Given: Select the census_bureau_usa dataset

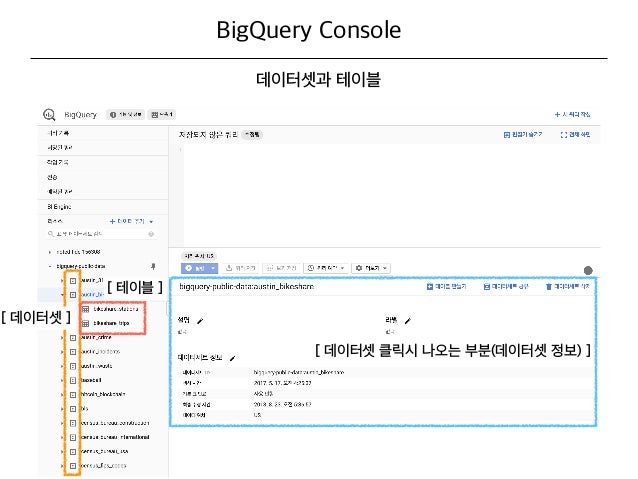Looking at the screenshot, I should [105, 451].
